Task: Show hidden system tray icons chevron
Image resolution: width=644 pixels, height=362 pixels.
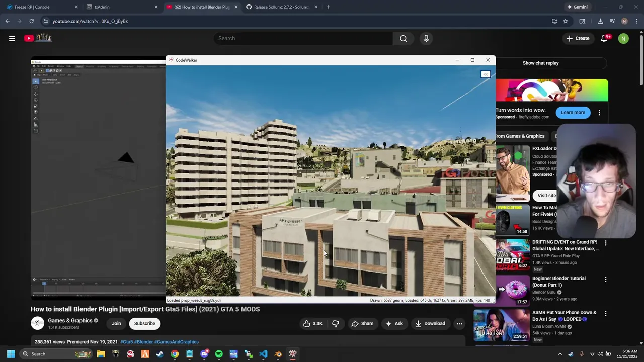Action: point(560,354)
